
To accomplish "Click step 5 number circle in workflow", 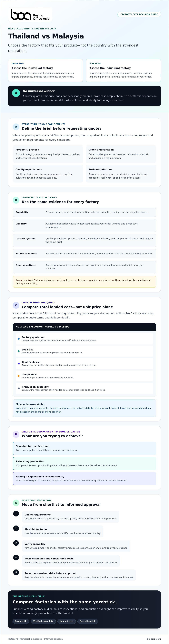I will point(16,572).
